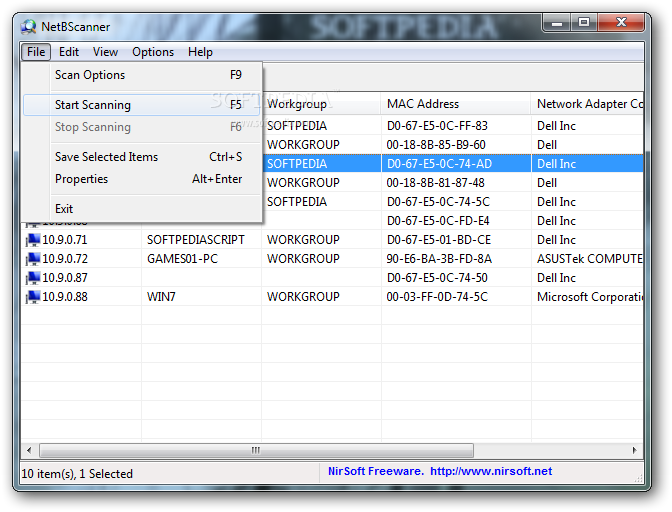Image resolution: width=672 pixels, height=512 pixels.
Task: Click the NetBScanner title bar app icon
Action: pos(29,27)
